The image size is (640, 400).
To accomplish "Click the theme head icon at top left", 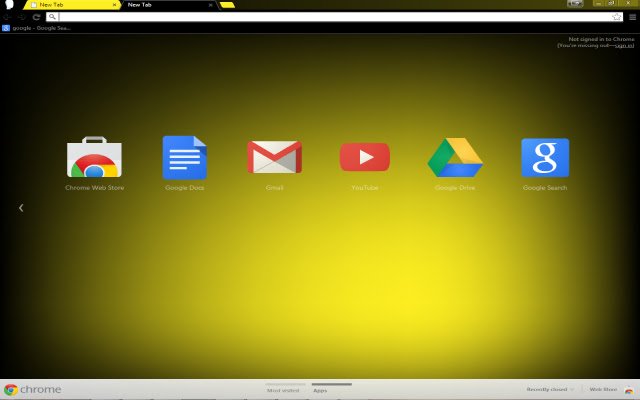I will 9,4.
